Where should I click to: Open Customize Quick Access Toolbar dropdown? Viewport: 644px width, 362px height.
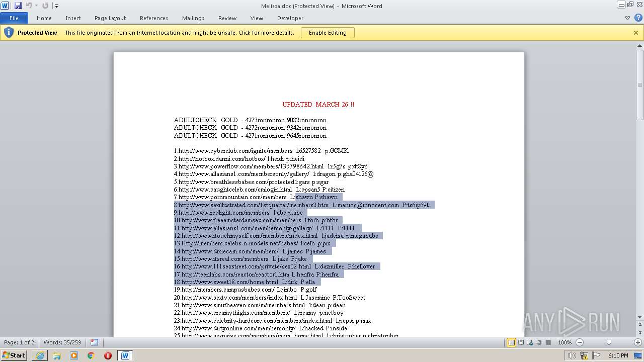point(56,6)
